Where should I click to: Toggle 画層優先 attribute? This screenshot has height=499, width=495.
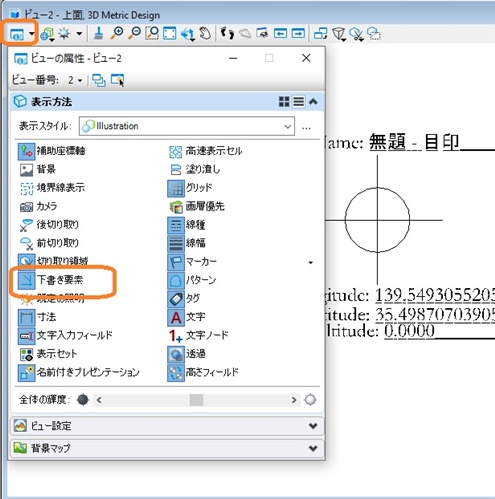pyautogui.click(x=196, y=207)
